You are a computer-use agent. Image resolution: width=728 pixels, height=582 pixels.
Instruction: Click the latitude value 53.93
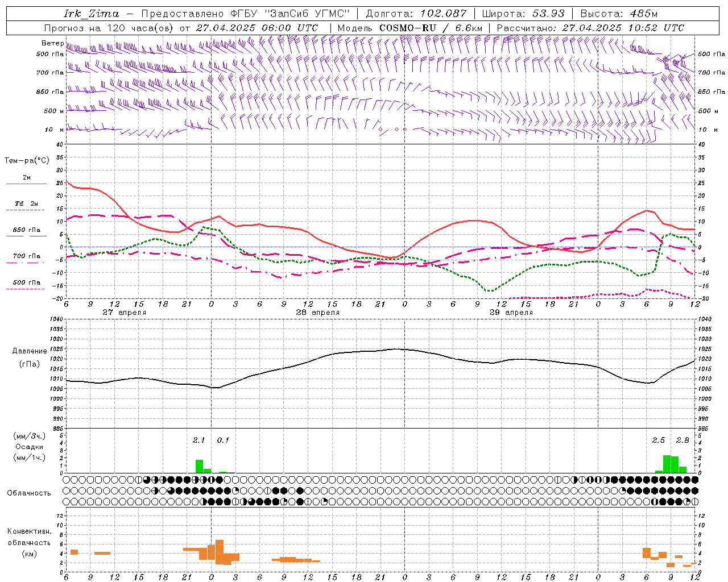click(548, 14)
